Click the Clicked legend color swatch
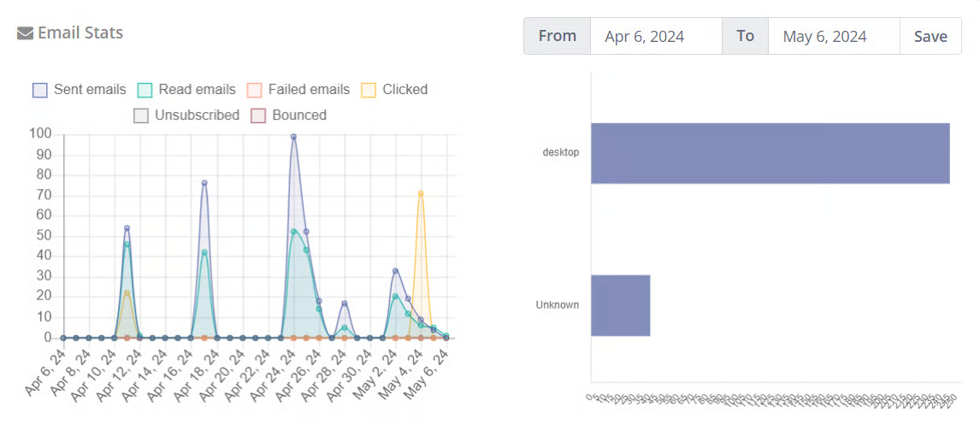The image size is (980, 437). [369, 90]
